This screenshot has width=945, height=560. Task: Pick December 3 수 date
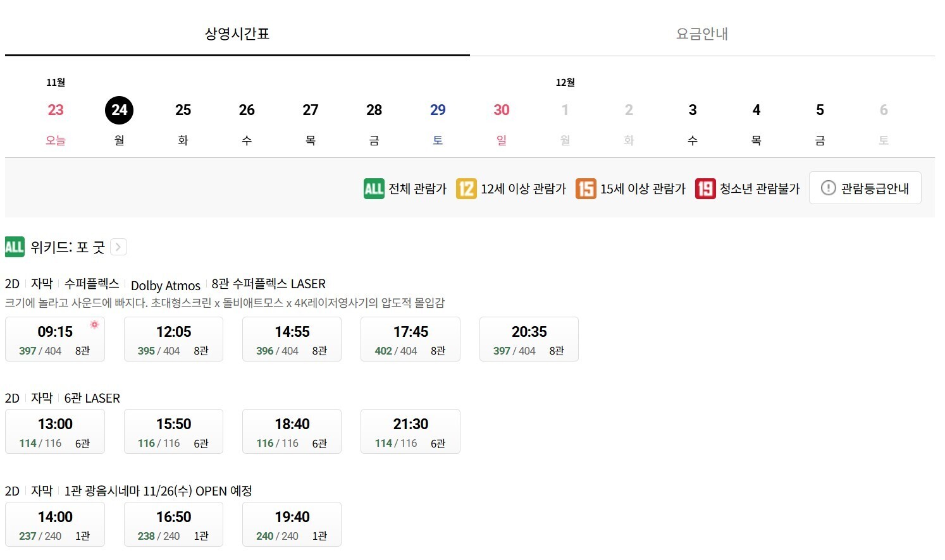pyautogui.click(x=693, y=123)
